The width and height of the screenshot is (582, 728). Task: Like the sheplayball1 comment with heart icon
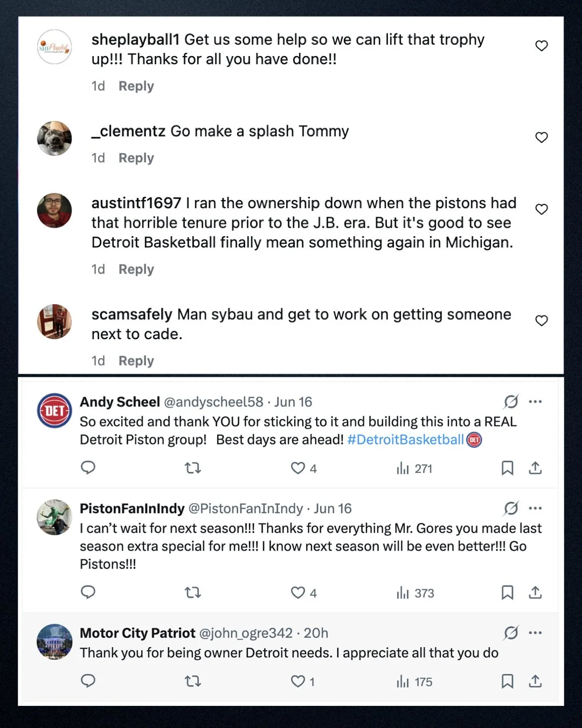[x=542, y=46]
